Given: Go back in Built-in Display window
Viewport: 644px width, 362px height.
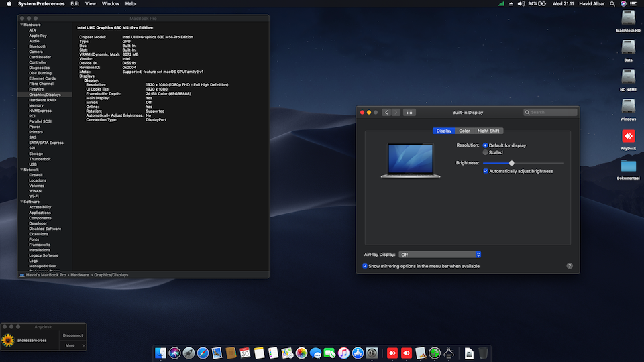Looking at the screenshot, I should 386,112.
